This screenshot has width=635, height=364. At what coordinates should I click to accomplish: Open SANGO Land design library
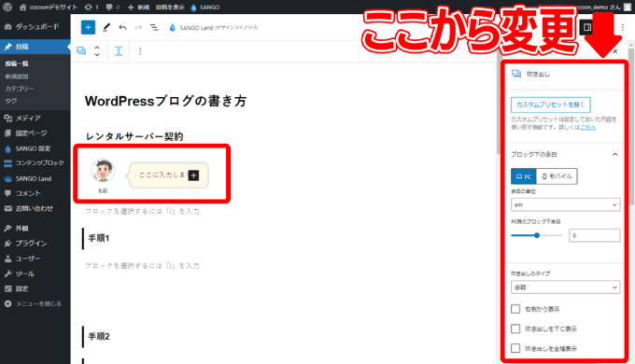click(x=213, y=27)
